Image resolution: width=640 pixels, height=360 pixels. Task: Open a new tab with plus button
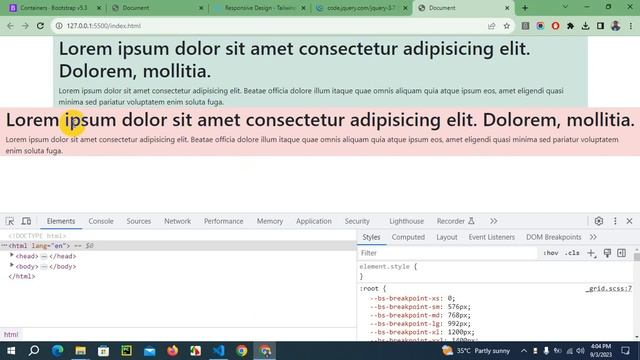[525, 8]
